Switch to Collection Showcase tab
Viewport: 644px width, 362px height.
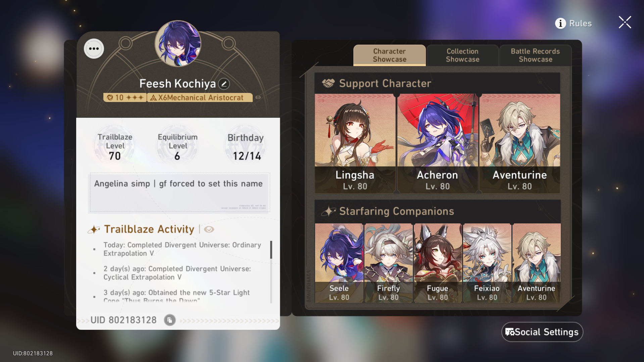pos(462,55)
